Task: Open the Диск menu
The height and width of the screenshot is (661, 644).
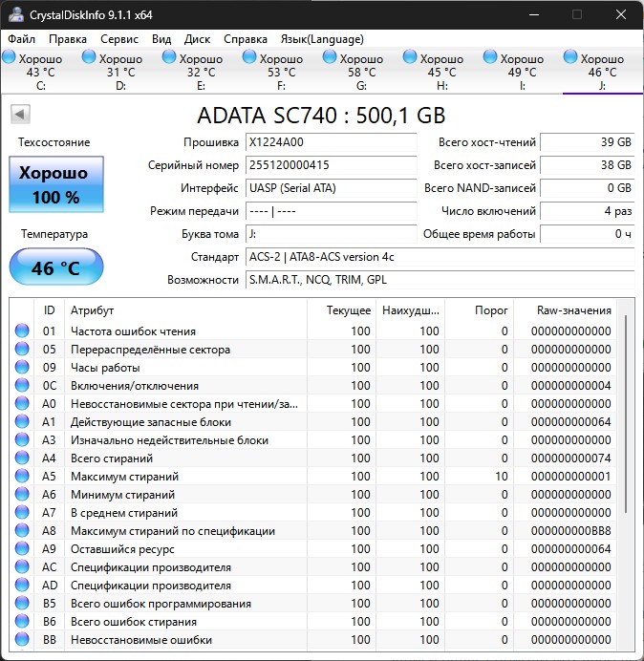Action: (x=197, y=39)
